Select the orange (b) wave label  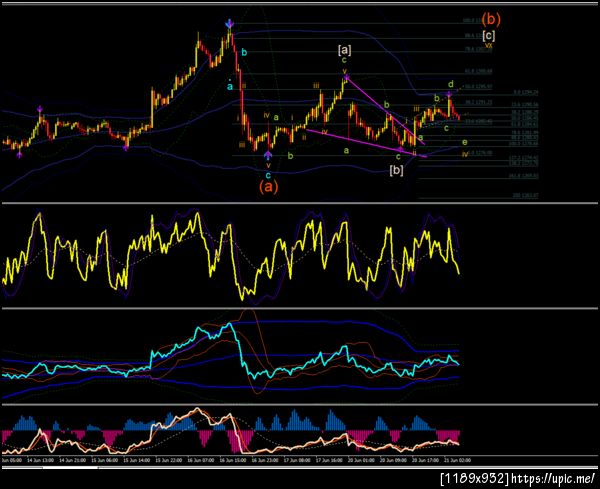(x=491, y=19)
